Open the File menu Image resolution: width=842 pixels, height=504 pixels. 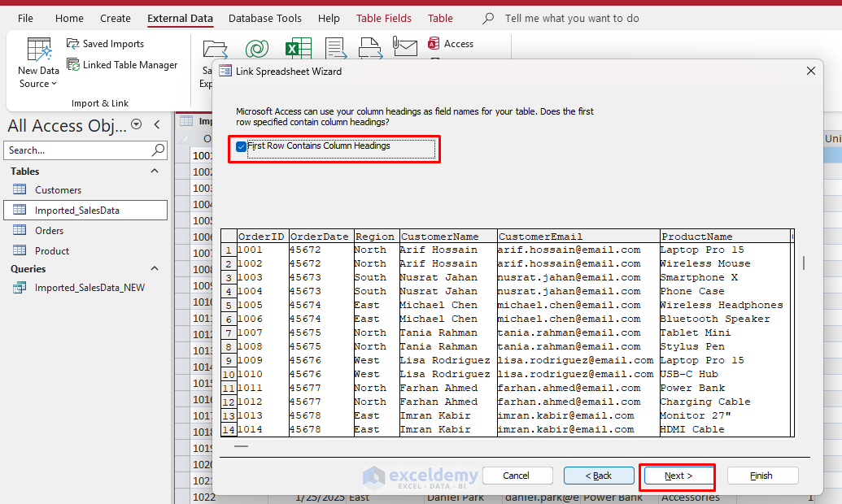pos(25,18)
